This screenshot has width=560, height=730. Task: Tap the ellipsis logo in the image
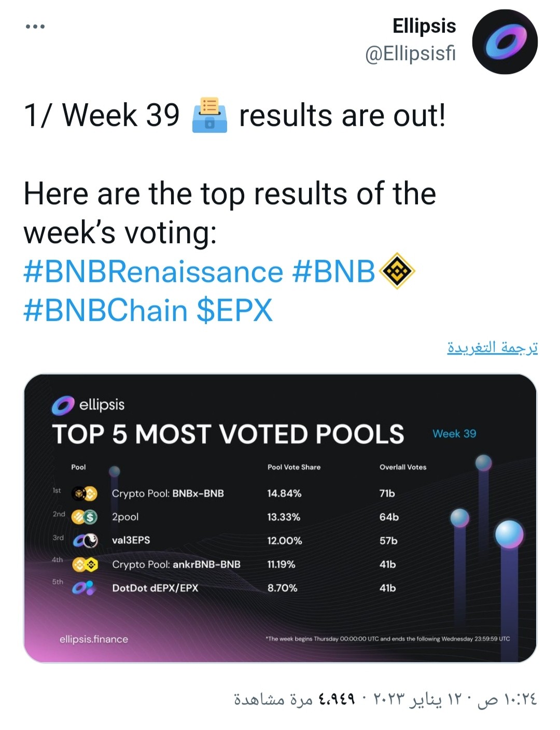pyautogui.click(x=88, y=405)
